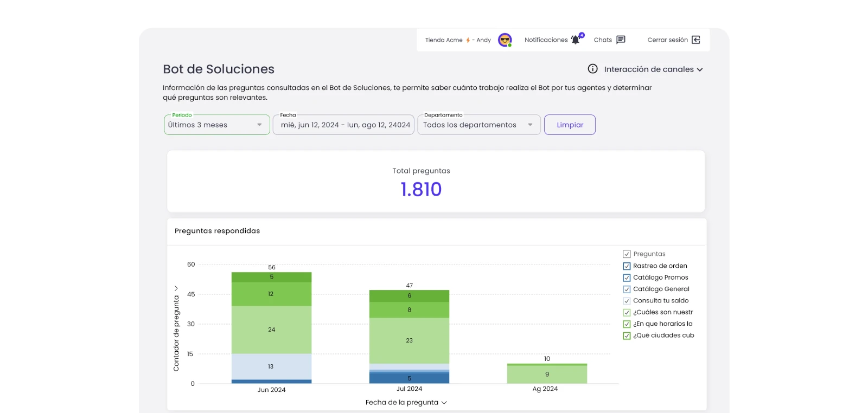Viewport: 868px width, 413px height.
Task: Click Andy's user avatar
Action: pos(505,40)
